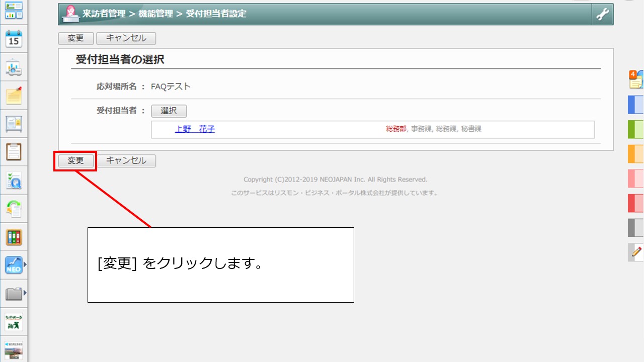Open sticky notes with badge 4
Screen dimensions: 644x362
click(x=636, y=79)
